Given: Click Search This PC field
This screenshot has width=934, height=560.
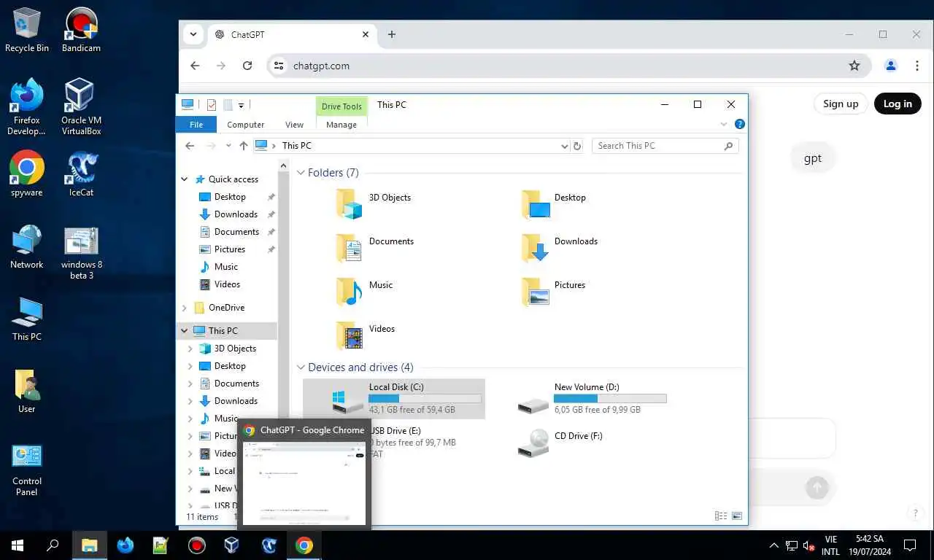Looking at the screenshot, I should pyautogui.click(x=665, y=146).
